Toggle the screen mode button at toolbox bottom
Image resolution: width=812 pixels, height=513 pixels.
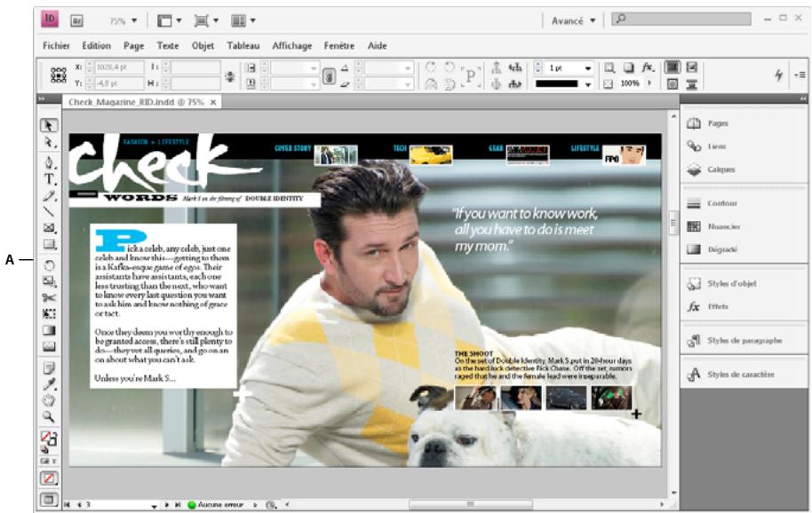(49, 500)
